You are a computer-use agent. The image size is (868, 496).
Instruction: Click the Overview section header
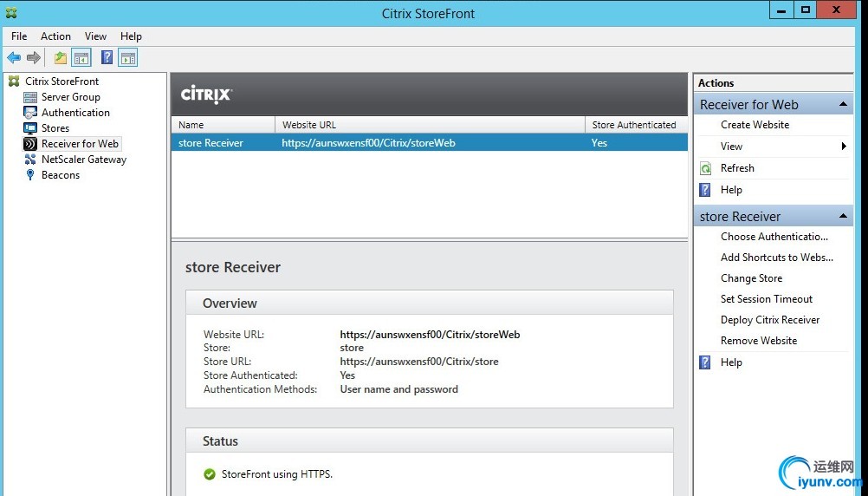click(430, 303)
